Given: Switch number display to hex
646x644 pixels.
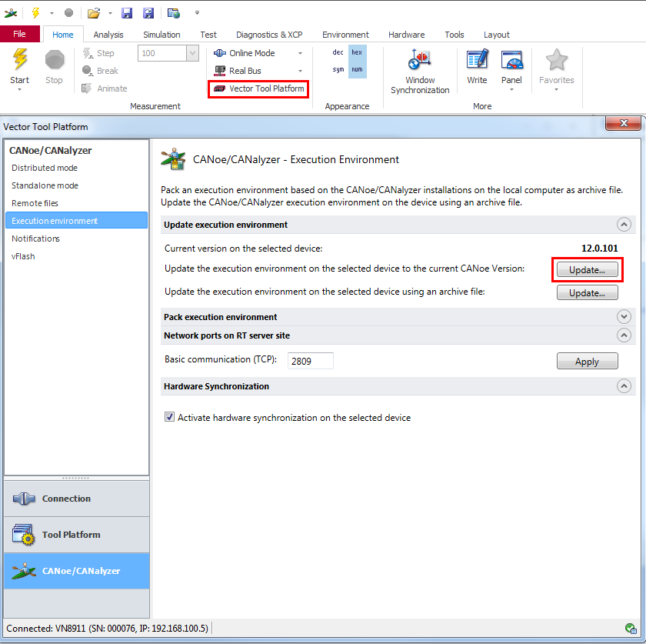Looking at the screenshot, I should pyautogui.click(x=357, y=52).
